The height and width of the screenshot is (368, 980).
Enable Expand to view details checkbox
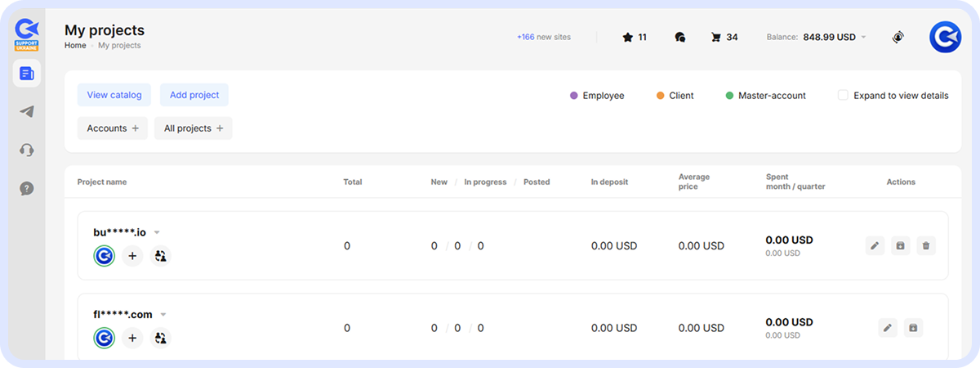pos(843,96)
